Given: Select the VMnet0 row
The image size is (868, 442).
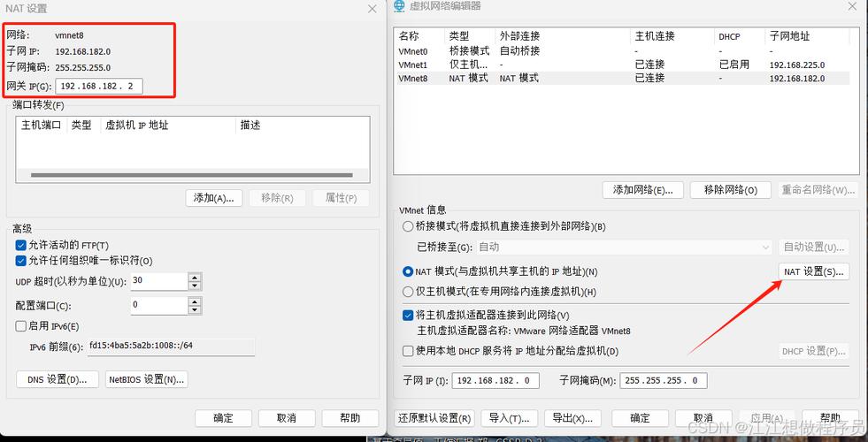Looking at the screenshot, I should point(621,51).
